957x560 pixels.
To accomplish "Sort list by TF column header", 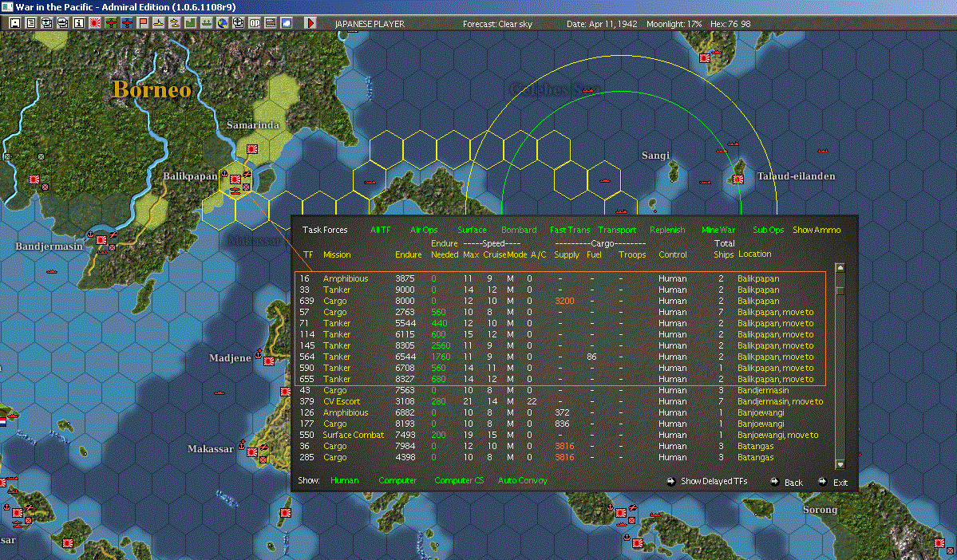I will pos(307,254).
